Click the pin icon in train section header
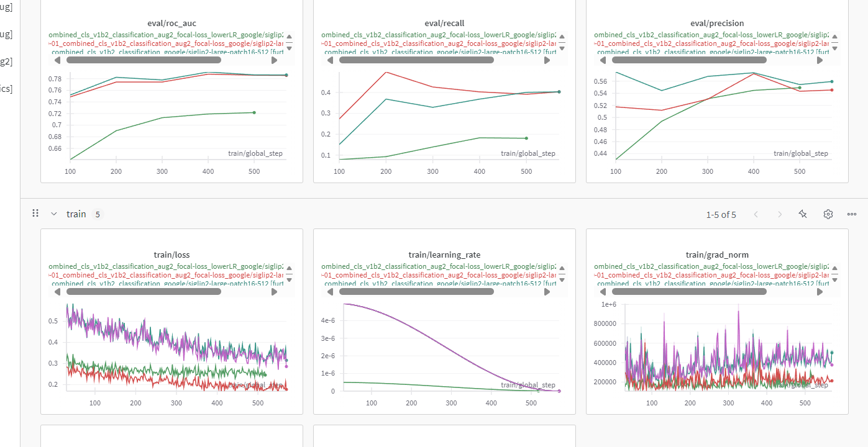The width and height of the screenshot is (868, 447). (x=803, y=214)
